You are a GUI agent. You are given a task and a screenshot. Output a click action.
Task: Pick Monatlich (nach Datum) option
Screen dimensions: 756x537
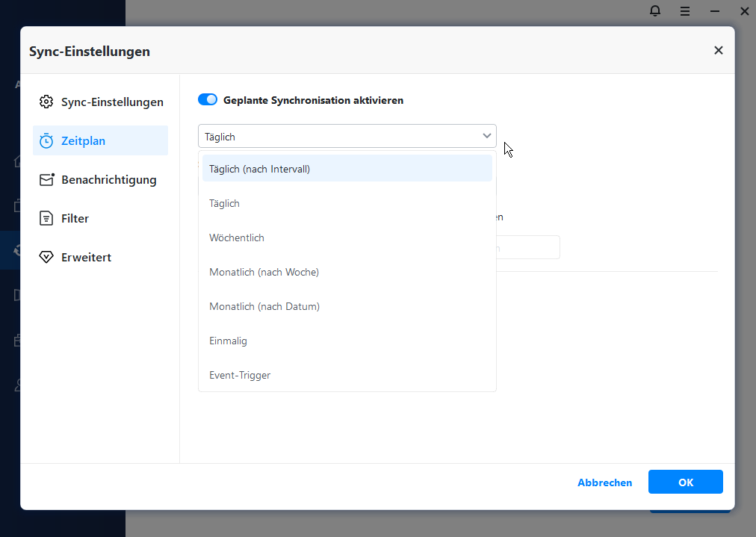click(x=264, y=306)
